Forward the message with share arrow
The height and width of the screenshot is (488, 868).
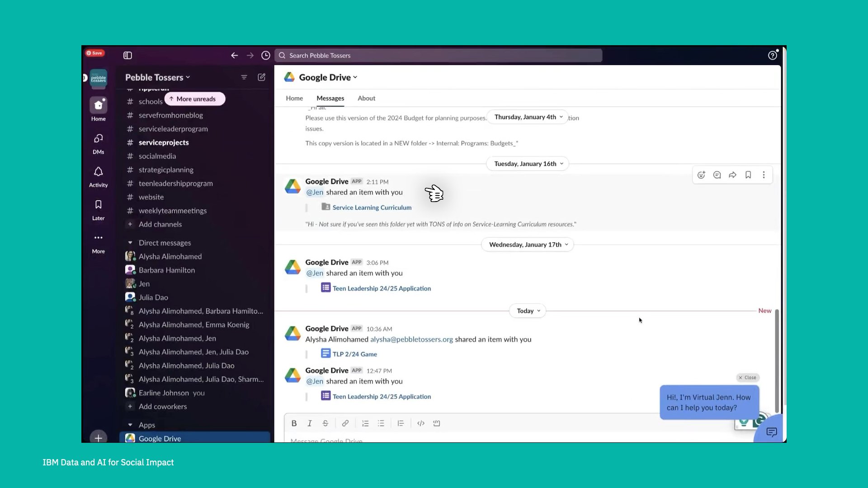(x=732, y=175)
